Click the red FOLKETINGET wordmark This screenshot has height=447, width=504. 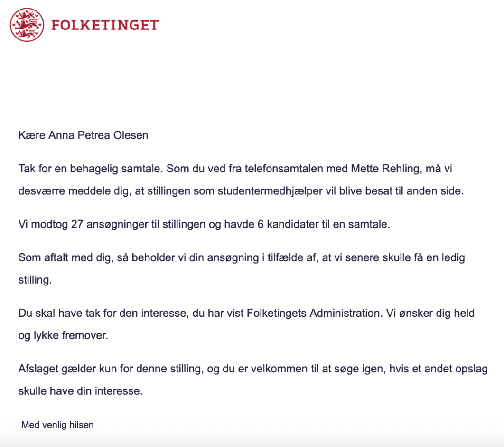pos(104,25)
